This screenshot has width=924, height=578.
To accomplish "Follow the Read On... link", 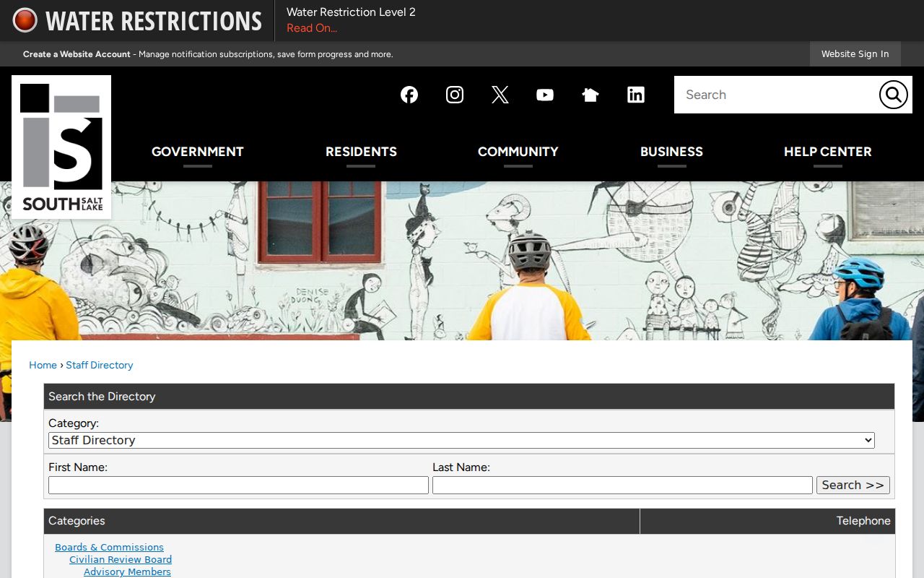I will [312, 28].
